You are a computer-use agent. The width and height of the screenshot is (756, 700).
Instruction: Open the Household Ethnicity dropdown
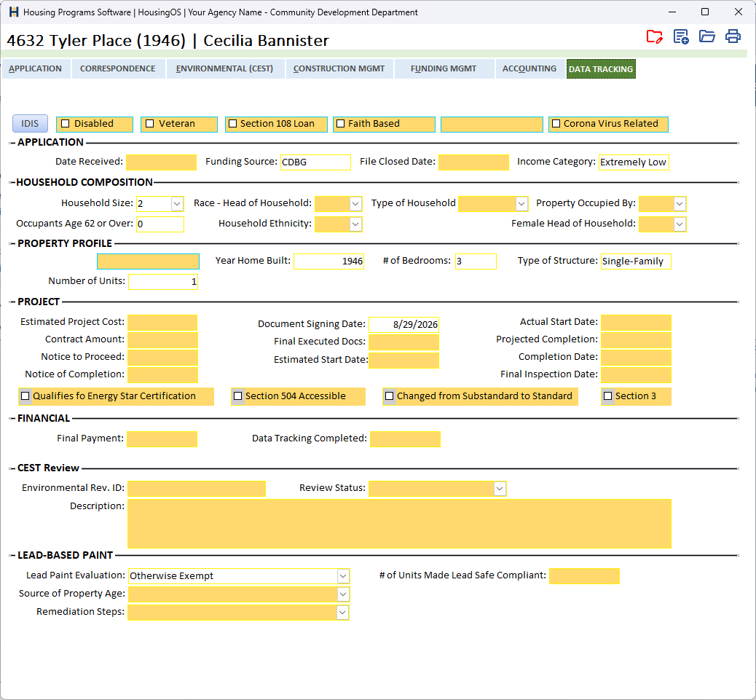(x=355, y=224)
